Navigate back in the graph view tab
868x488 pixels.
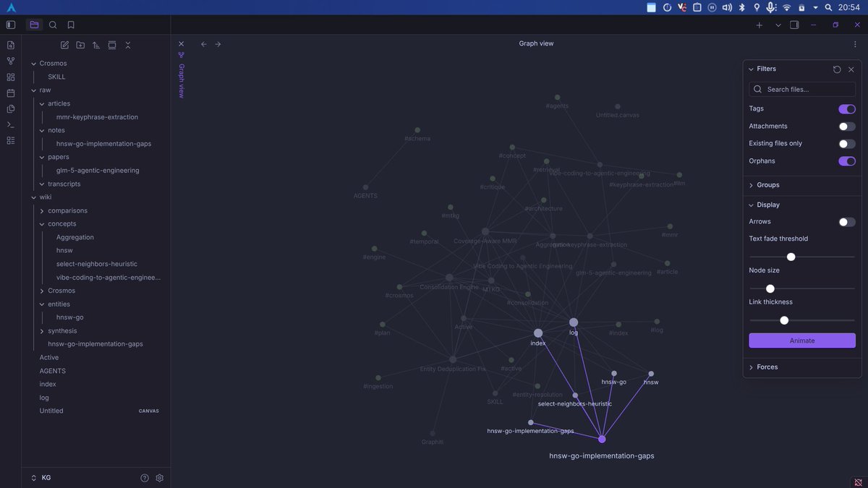203,44
